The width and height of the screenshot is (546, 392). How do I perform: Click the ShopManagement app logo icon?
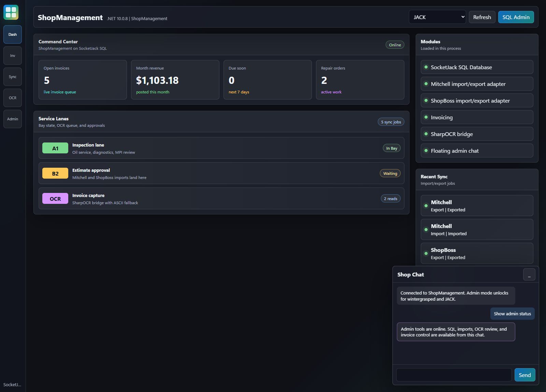click(11, 12)
